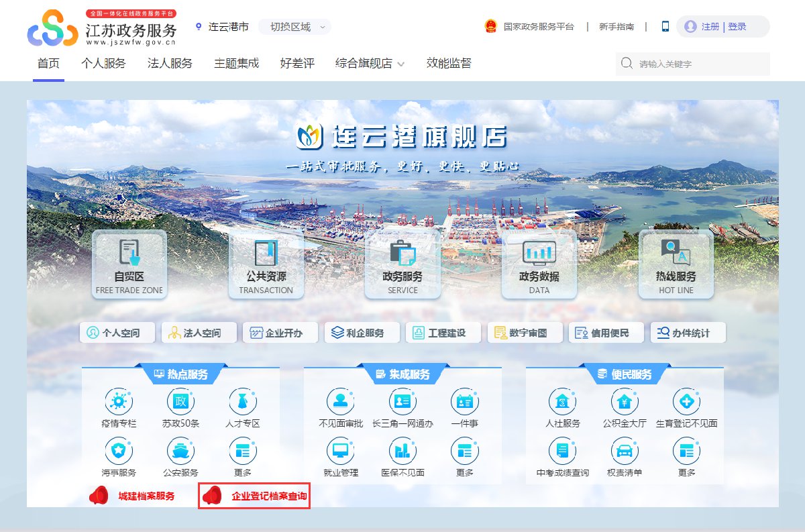Open 更多 under 集成服务
This screenshot has height=532, width=805.
[x=465, y=450]
